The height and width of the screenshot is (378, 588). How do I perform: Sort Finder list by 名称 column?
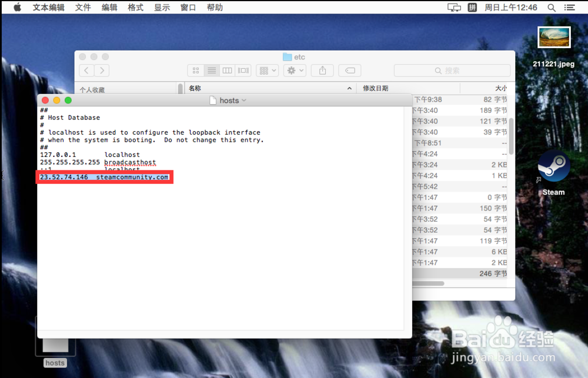point(270,88)
